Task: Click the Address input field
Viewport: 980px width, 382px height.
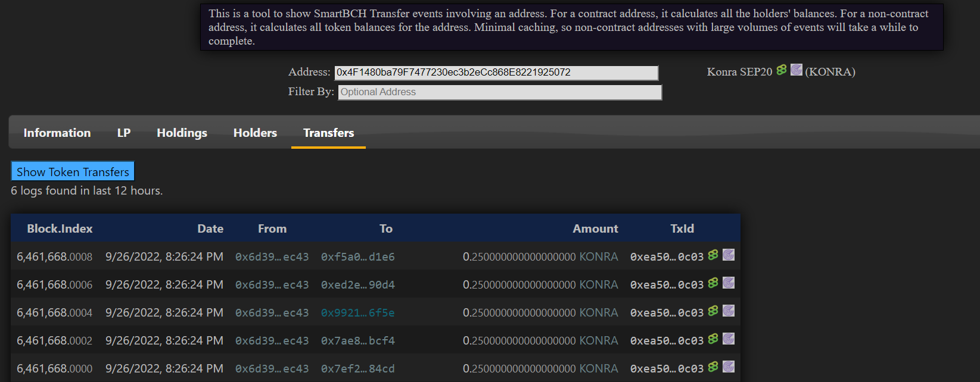Action: (496, 73)
